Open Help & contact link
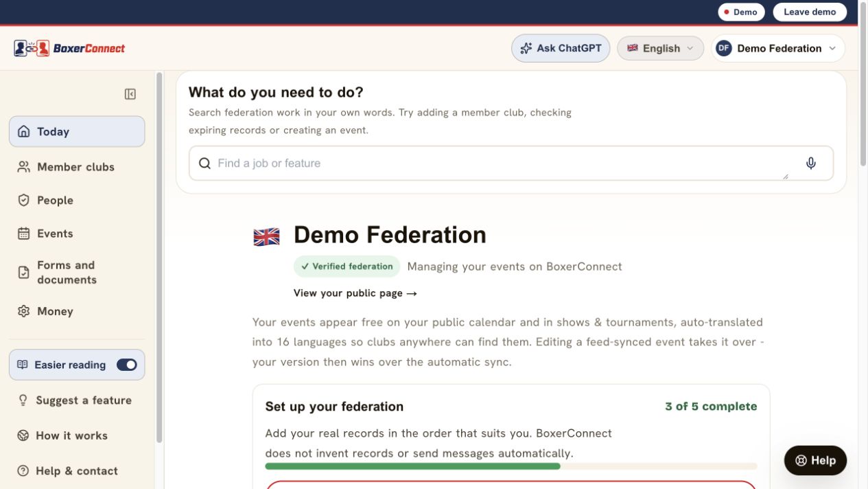 (x=77, y=471)
